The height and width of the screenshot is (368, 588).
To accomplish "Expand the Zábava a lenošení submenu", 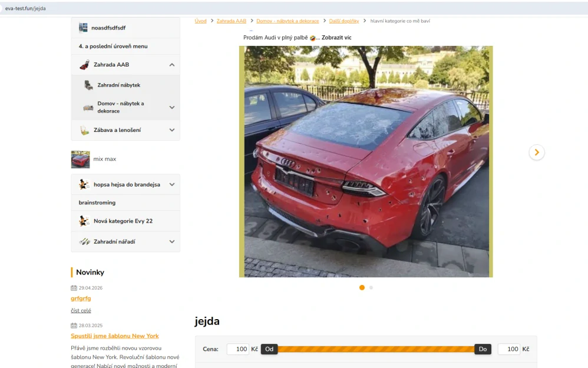I will 172,130.
